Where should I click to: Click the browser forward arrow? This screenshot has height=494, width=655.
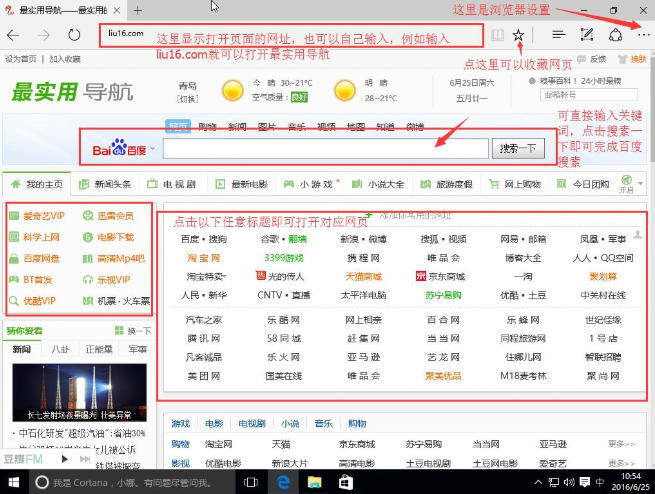(x=43, y=35)
